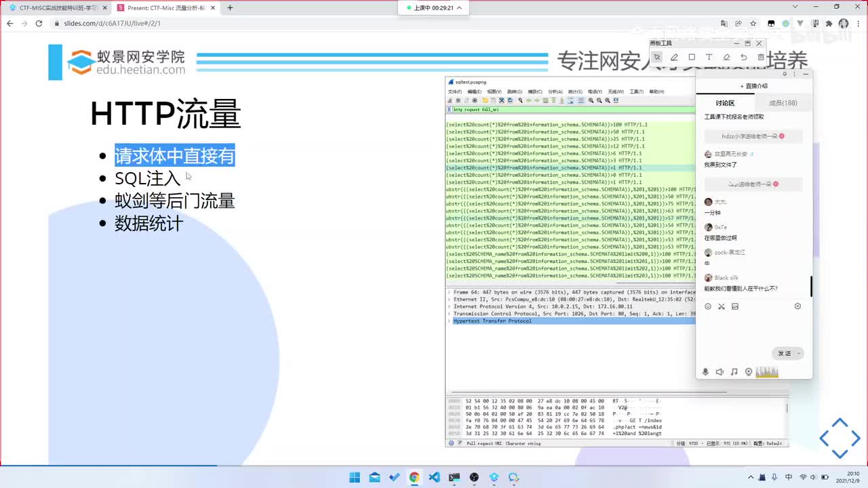
Task: Click the 蚁剑等后门流量 bullet text
Action: click(174, 201)
